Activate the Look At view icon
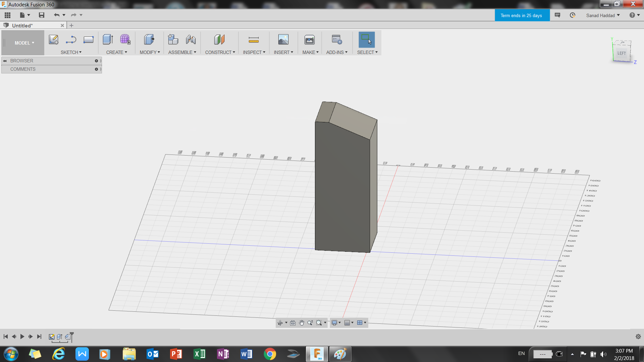This screenshot has height=362, width=644. (293, 323)
